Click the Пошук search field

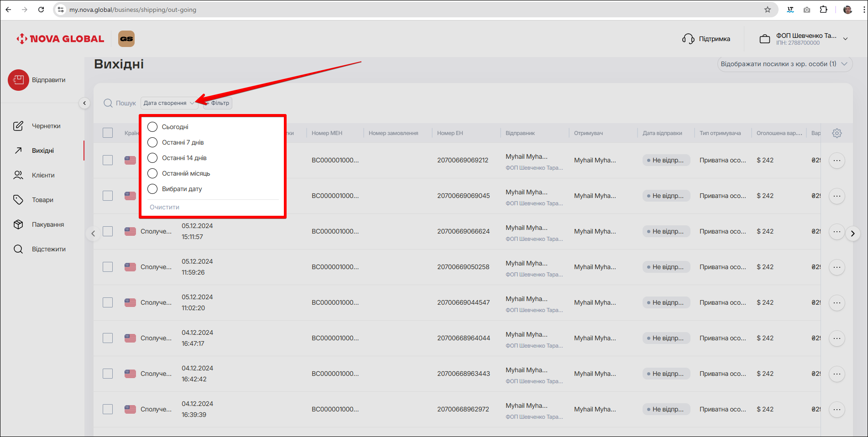click(x=120, y=103)
